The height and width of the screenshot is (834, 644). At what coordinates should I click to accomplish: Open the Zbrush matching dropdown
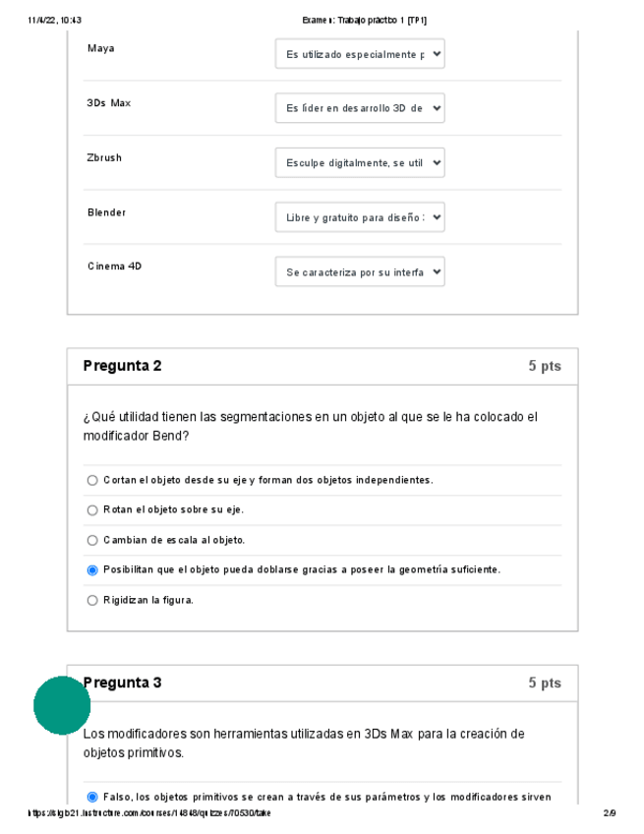coord(360,162)
